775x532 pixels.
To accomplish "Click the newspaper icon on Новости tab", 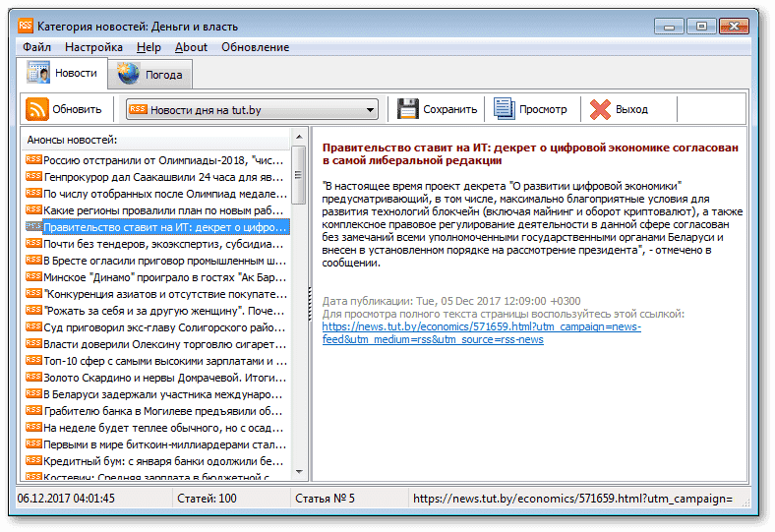I will coord(38,74).
